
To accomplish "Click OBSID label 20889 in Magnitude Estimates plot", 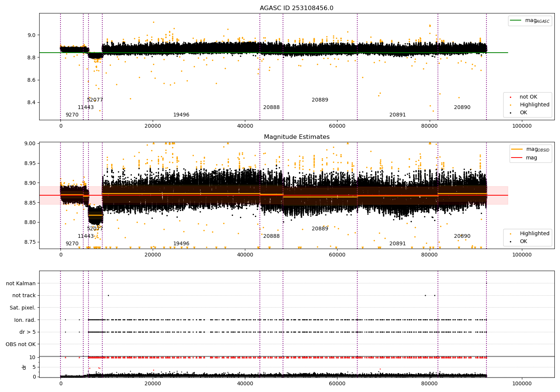I will [320, 228].
